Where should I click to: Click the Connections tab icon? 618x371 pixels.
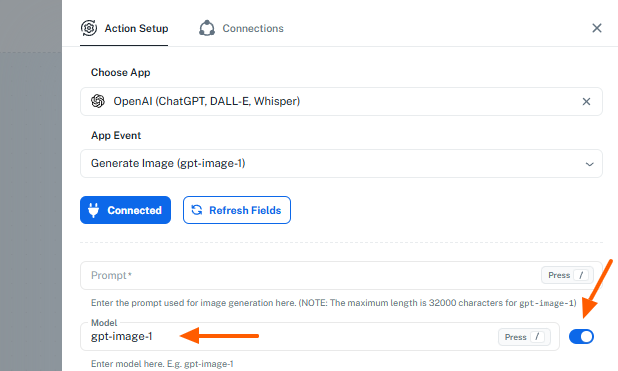(x=207, y=28)
